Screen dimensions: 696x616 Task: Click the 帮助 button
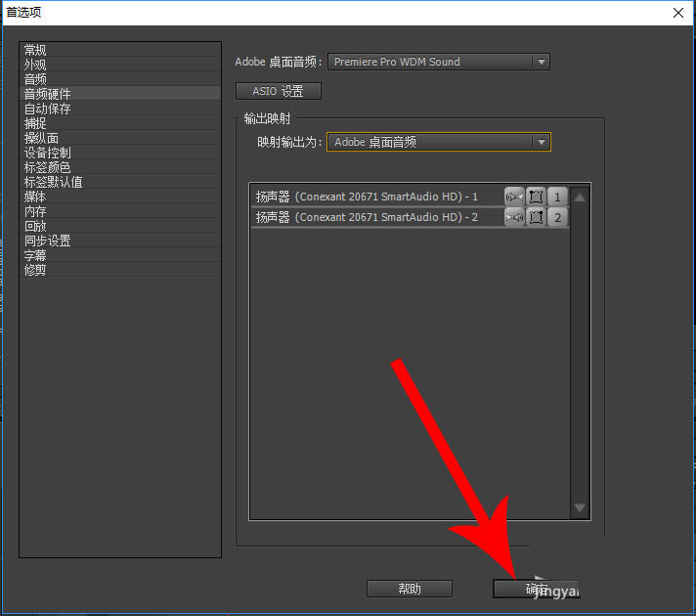pos(410,589)
